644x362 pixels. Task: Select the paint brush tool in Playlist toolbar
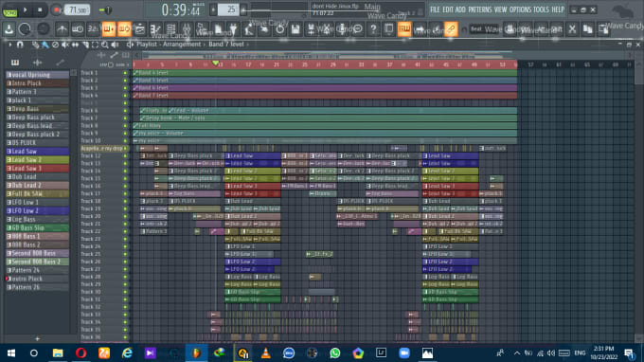[x=45, y=45]
